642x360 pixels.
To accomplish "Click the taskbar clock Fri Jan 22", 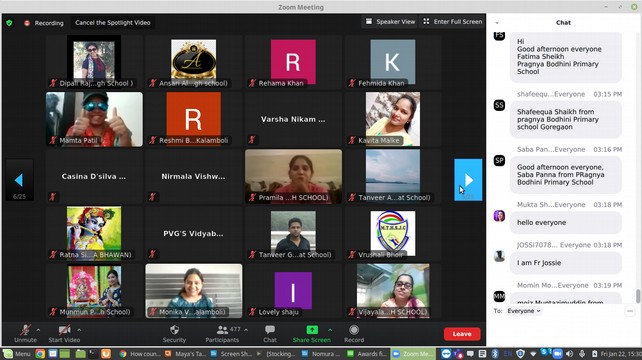I will tap(621, 353).
